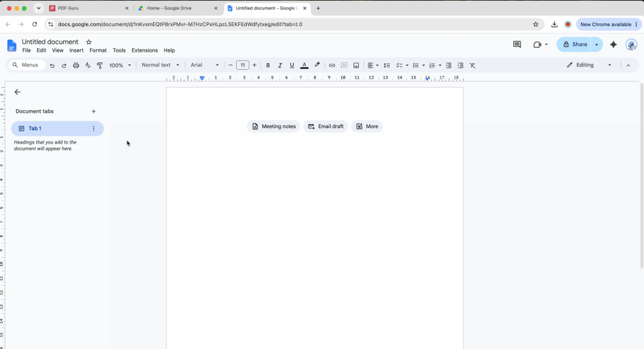
Task: Click the font size input field
Action: [243, 65]
